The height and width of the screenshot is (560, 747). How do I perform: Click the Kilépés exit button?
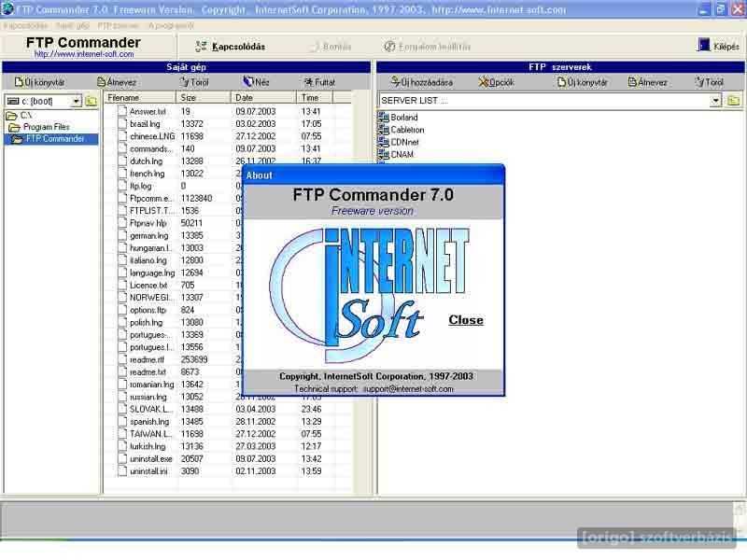click(x=718, y=46)
